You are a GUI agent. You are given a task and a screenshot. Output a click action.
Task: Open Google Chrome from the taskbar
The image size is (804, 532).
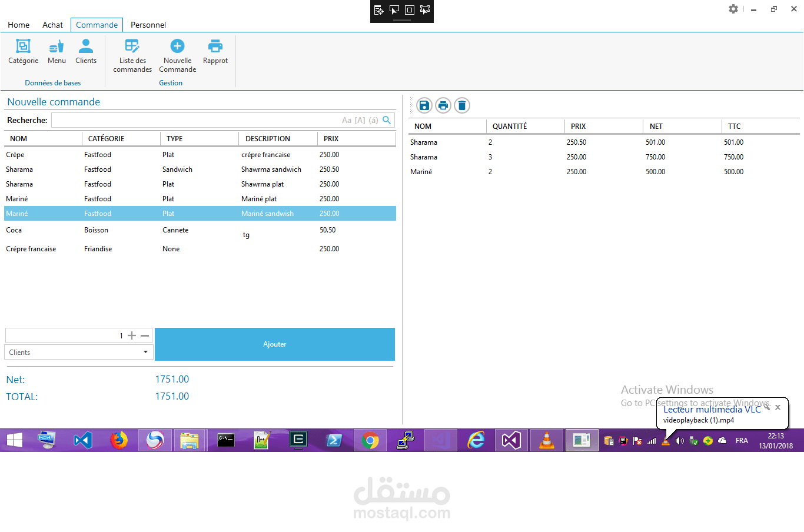click(x=370, y=440)
